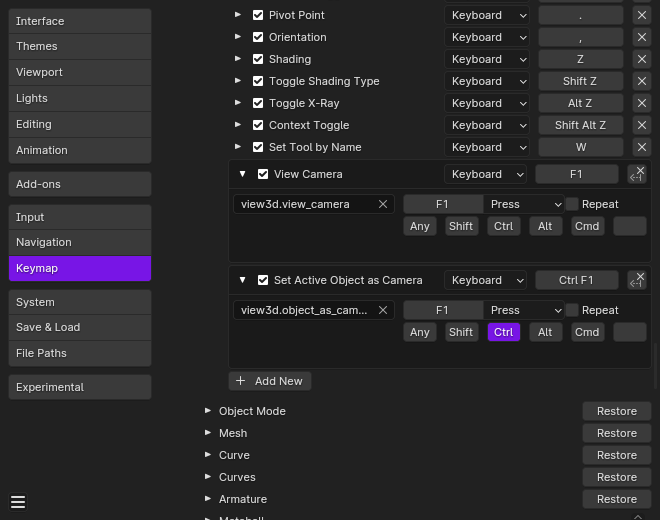The height and width of the screenshot is (520, 660).
Task: Expand the Pivot Point keymap item
Action: (238, 15)
